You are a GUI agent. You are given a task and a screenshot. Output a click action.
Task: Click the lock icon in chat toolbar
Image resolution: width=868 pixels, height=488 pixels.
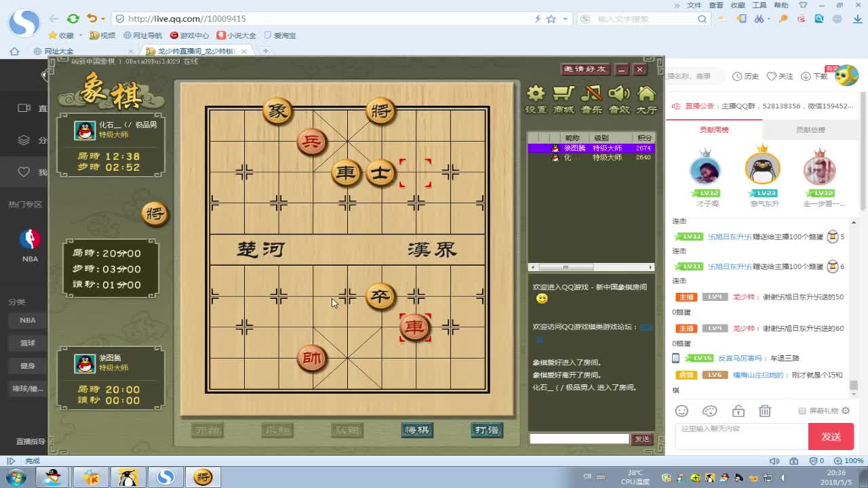[x=738, y=411]
